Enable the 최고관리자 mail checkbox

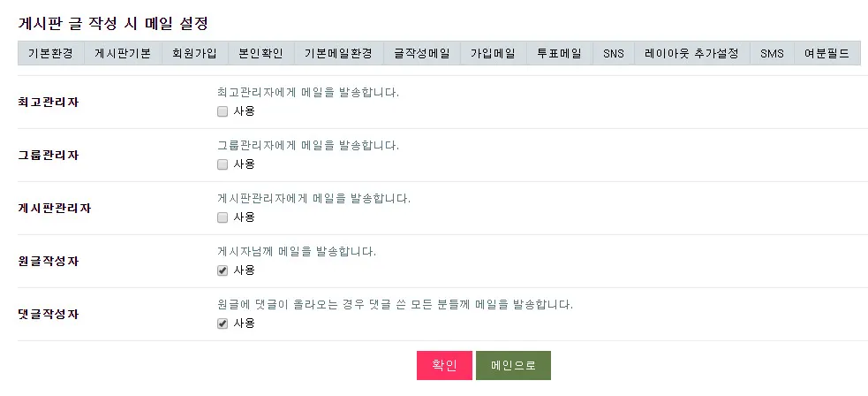223,111
